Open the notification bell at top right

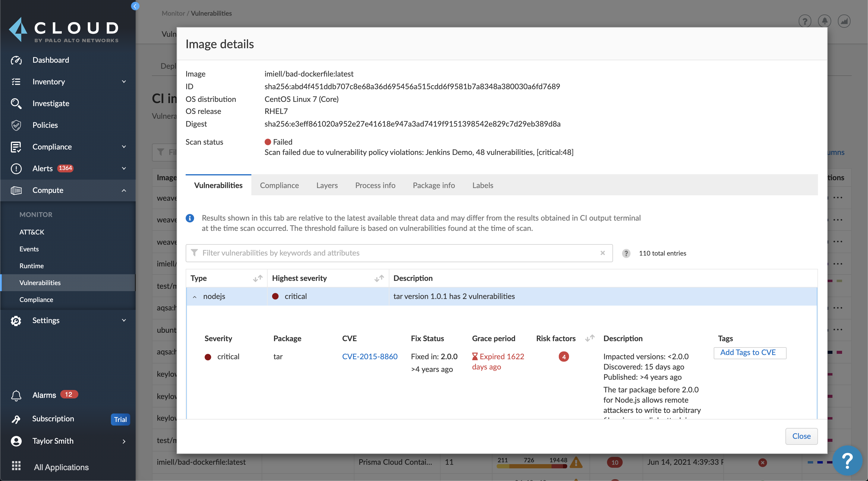click(x=825, y=21)
